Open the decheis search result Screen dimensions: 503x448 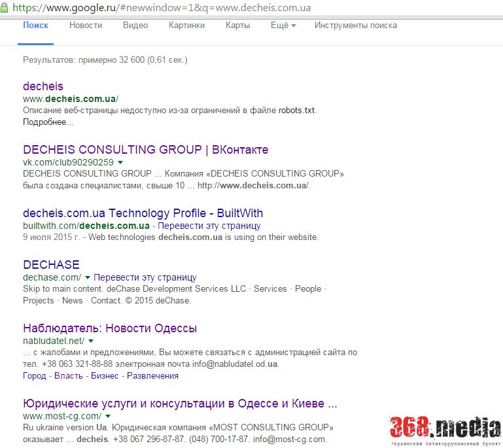point(43,86)
